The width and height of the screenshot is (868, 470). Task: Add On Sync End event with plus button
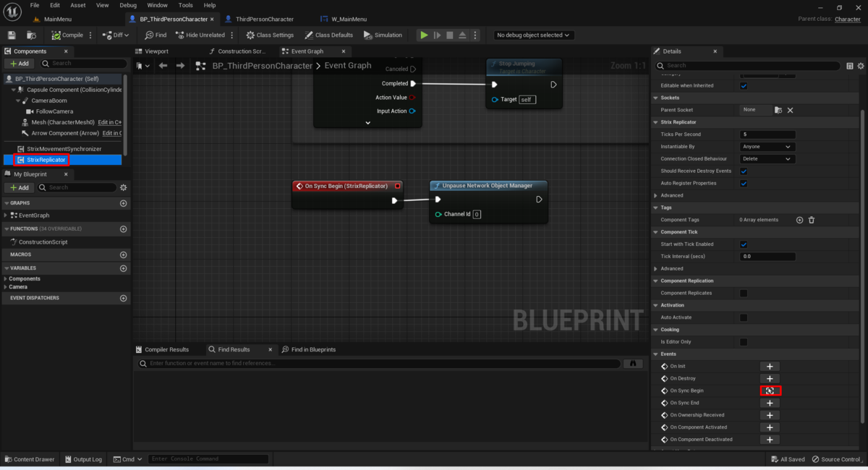770,403
